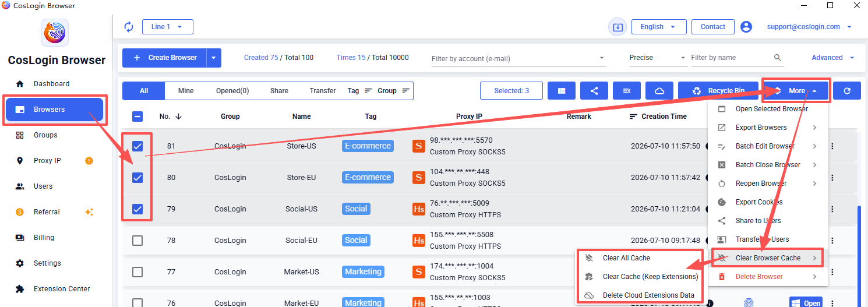Click the SOCKS5 proxy icon for Store-EU

[418, 178]
